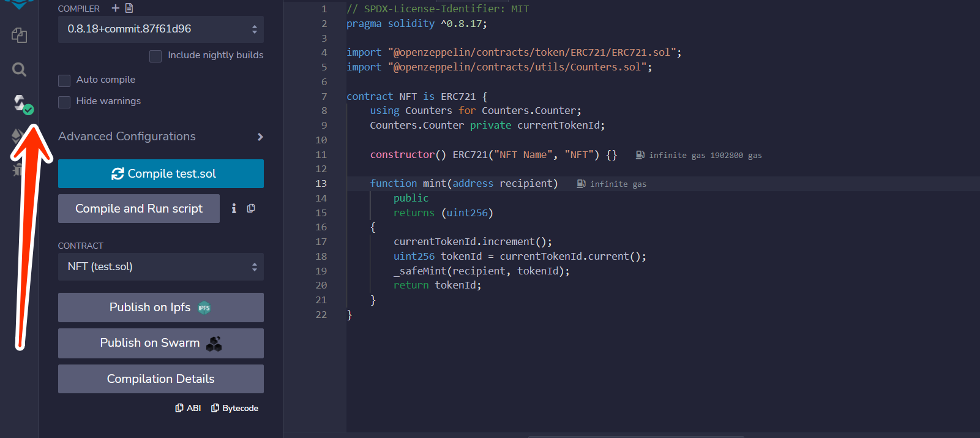Open the Solidity compiler sidebar icon
Viewport: 980px width, 438px height.
(22, 104)
